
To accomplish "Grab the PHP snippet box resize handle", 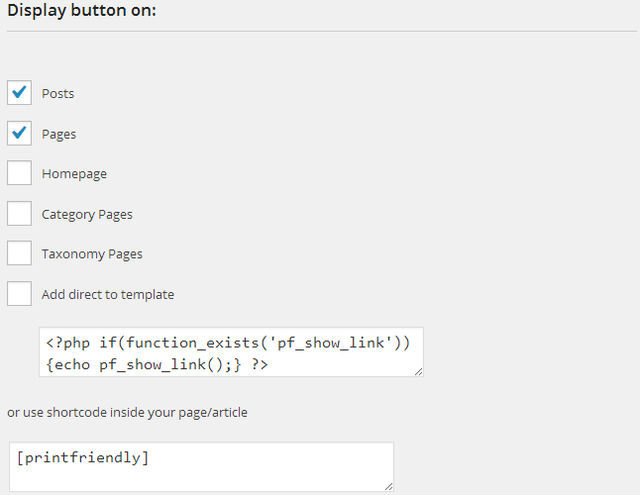I will pyautogui.click(x=418, y=372).
